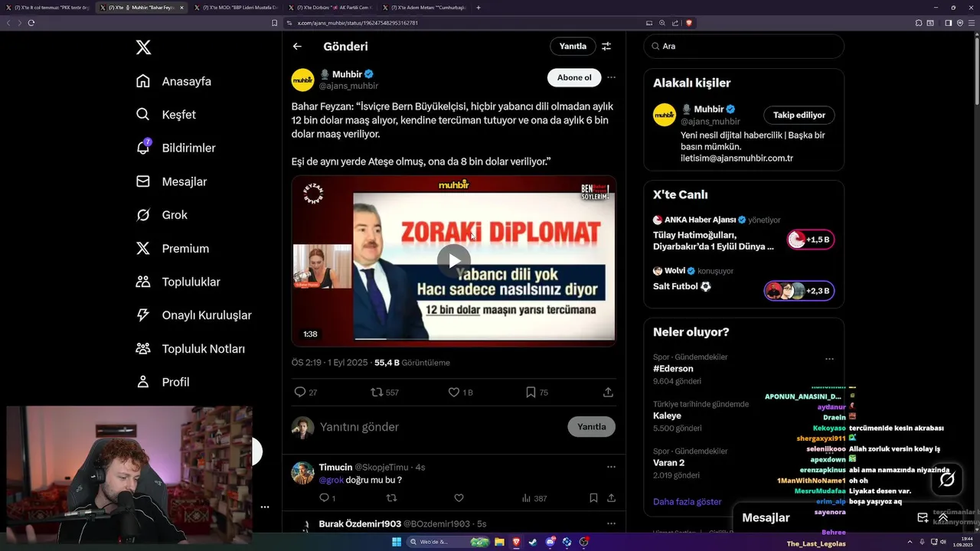Reload the page

coord(31,23)
